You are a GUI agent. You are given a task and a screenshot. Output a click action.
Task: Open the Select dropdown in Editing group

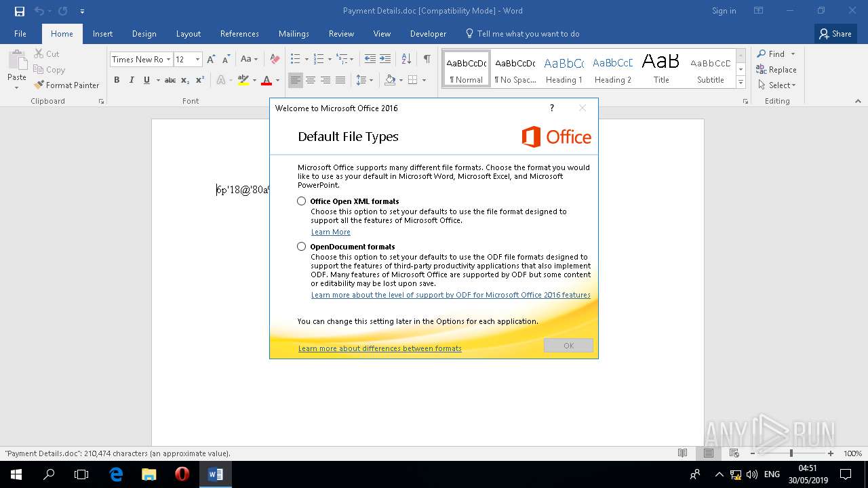tap(777, 85)
